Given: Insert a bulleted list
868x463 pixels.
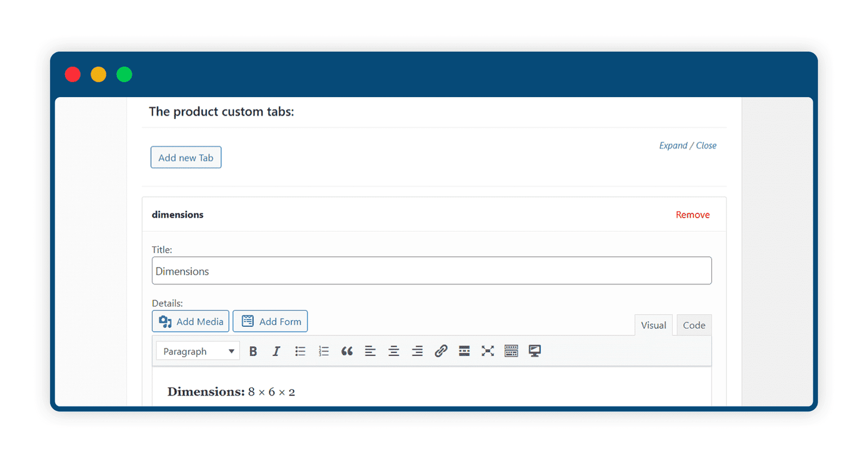Looking at the screenshot, I should point(300,351).
